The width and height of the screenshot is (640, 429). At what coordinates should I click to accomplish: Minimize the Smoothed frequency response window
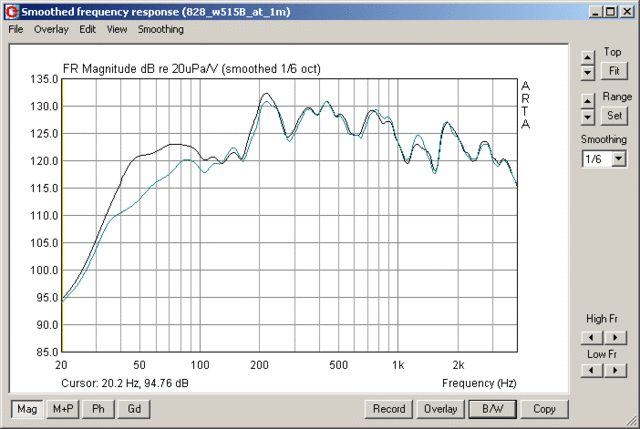[x=596, y=12]
